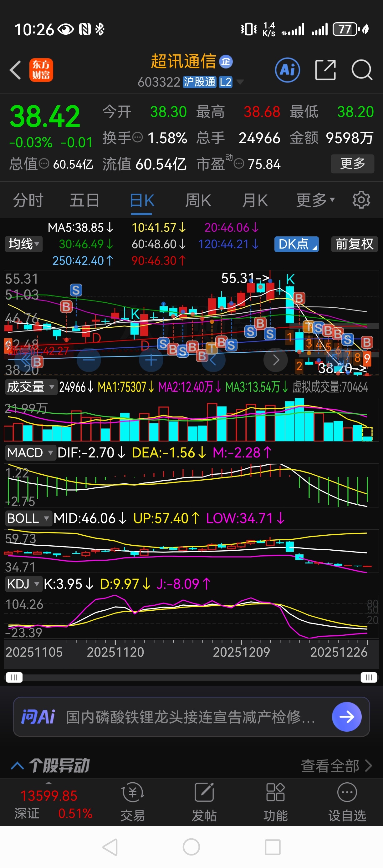The image size is (383, 868).
Task: Expand the index ticker up arrow
Action: pos(49,783)
